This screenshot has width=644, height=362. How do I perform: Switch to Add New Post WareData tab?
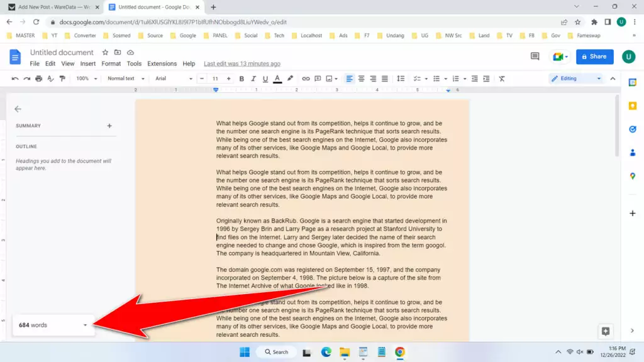point(54,7)
